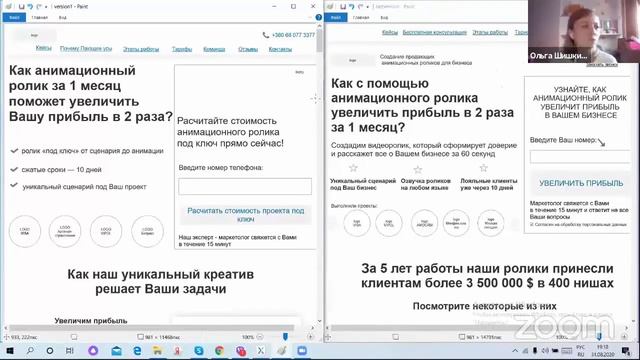Click zoom slider handle in right Paint status bar
This screenshot has height=360, width=640.
(x=599, y=337)
